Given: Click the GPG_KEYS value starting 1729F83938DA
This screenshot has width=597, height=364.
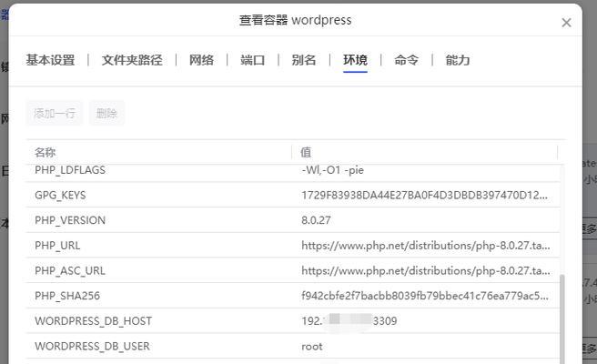Looking at the screenshot, I should click(x=424, y=195).
